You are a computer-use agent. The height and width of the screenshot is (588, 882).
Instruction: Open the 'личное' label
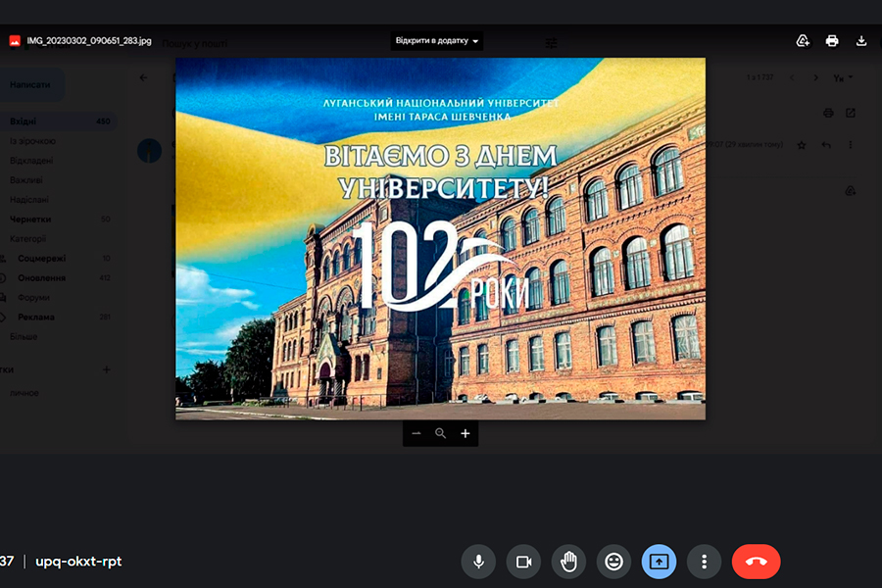(x=24, y=393)
